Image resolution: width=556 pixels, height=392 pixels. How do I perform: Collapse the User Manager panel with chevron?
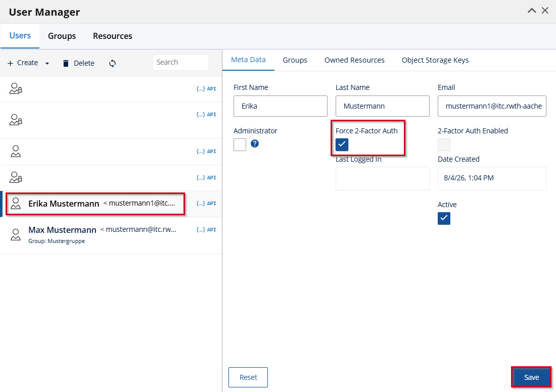[532, 11]
